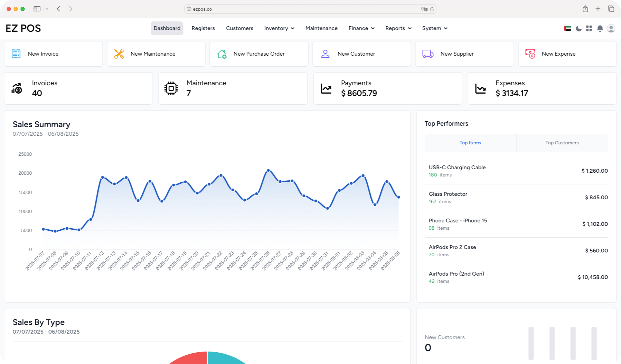Create a New Purchase Order
Viewport: 621px width, 364px height.
[259, 54]
